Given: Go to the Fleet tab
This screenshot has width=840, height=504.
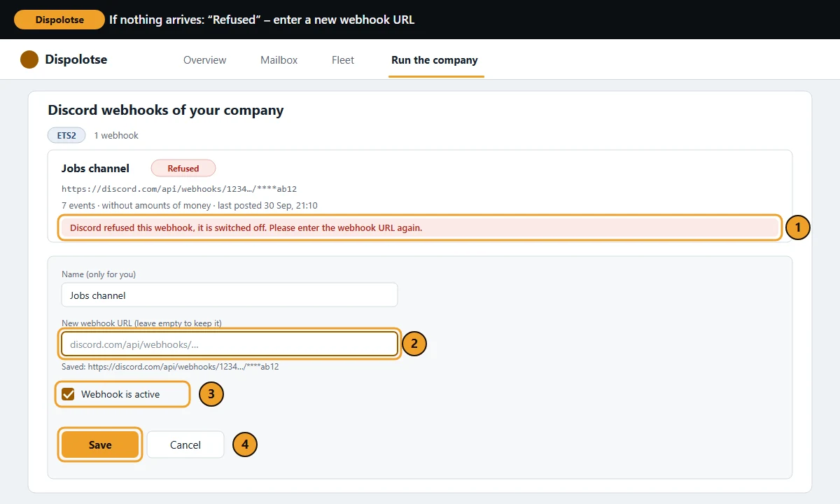Looking at the screenshot, I should pyautogui.click(x=343, y=60).
